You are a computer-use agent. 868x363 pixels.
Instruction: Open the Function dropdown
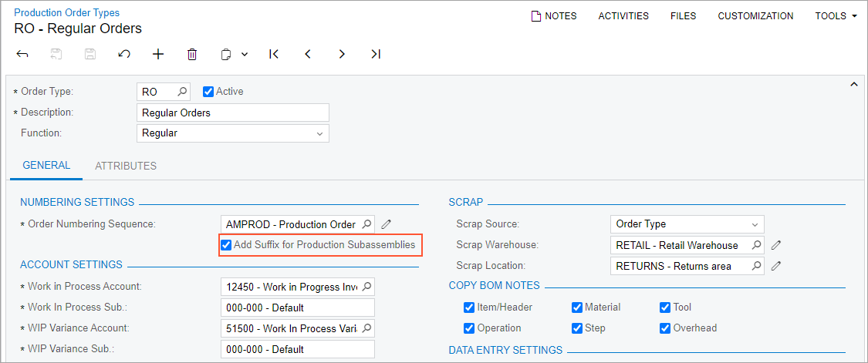319,133
